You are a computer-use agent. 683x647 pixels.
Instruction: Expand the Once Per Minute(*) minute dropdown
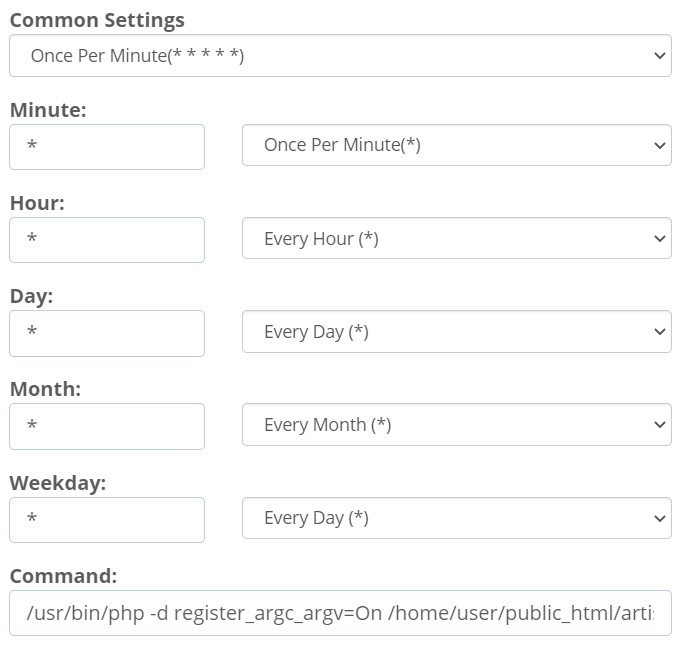[x=456, y=146]
